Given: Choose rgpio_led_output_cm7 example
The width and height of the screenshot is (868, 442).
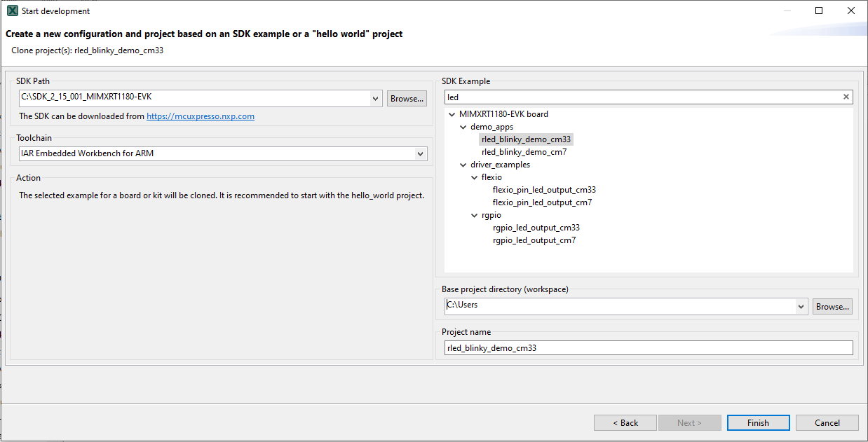Looking at the screenshot, I should point(534,240).
